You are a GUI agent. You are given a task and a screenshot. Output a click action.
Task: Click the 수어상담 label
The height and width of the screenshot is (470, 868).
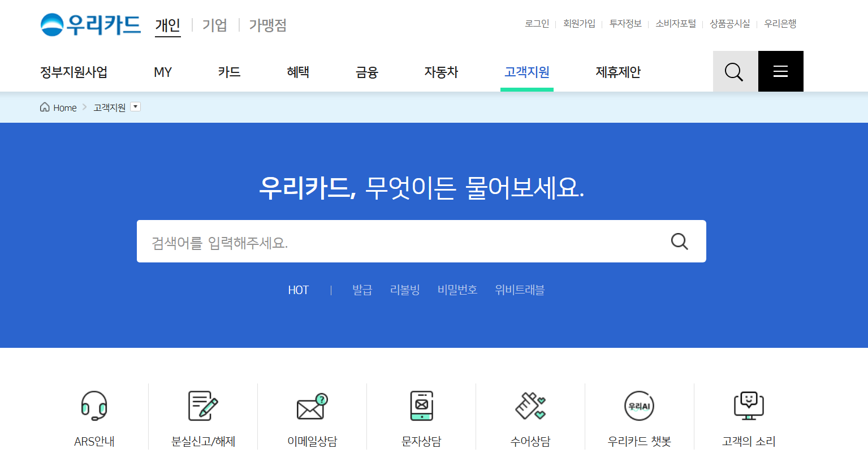[530, 442]
